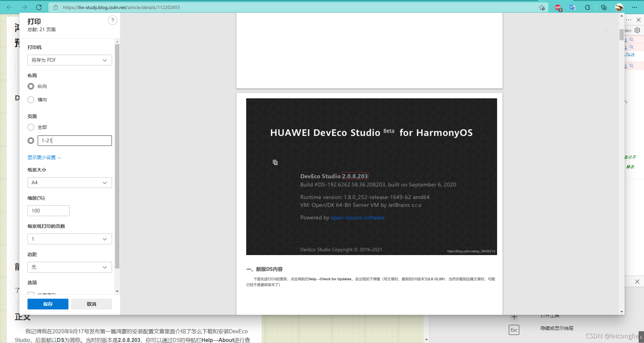This screenshot has height=343, width=644.
Task: Click the 总数: 21 页面 text
Action: 42,30
